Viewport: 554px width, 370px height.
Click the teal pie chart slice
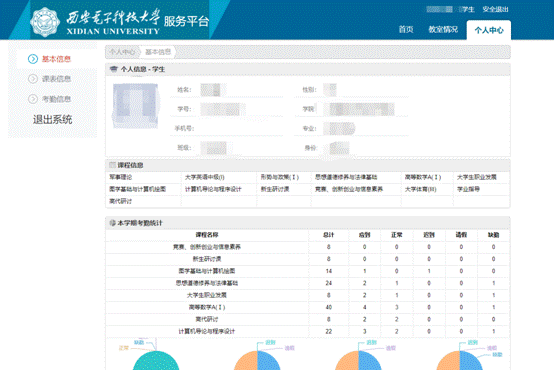coord(155,361)
